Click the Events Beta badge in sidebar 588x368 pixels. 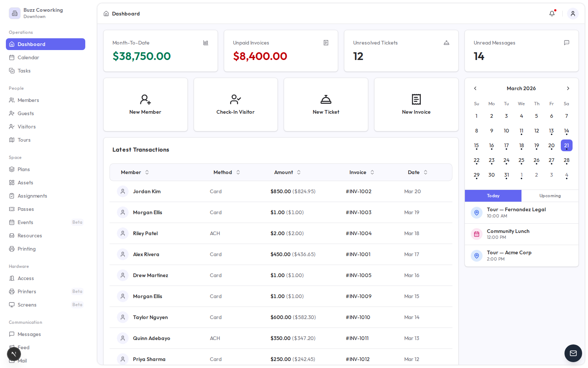tap(77, 222)
